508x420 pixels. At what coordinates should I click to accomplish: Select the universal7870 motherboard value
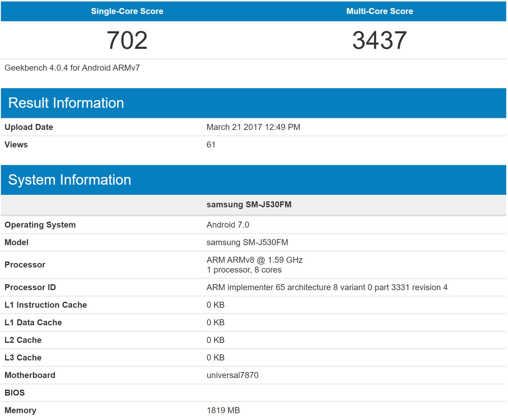[233, 375]
